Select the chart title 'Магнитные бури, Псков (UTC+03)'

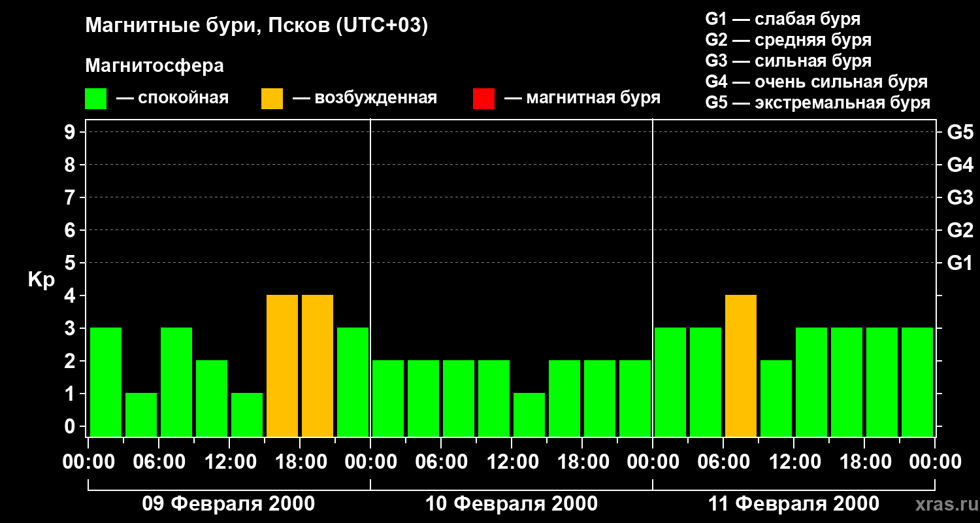click(257, 27)
